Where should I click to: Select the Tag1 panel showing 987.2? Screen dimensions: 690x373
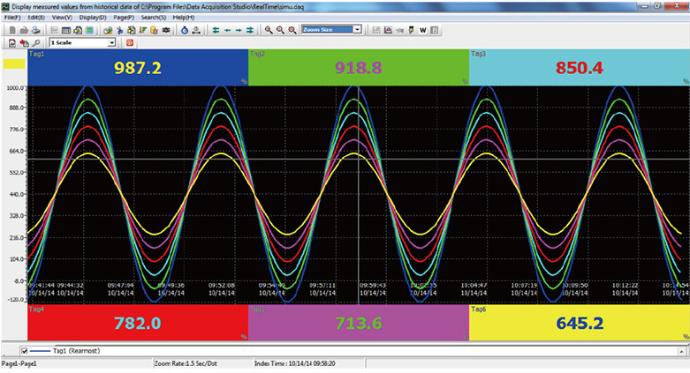click(138, 67)
